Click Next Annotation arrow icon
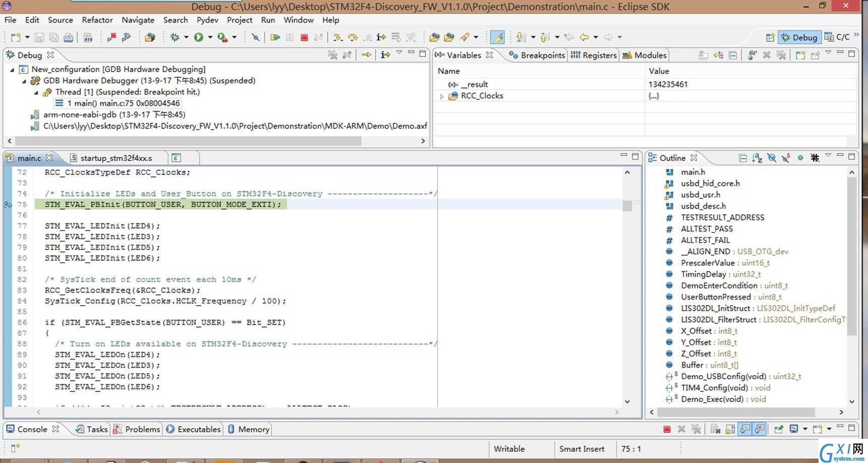The image size is (868, 463). pos(520,37)
